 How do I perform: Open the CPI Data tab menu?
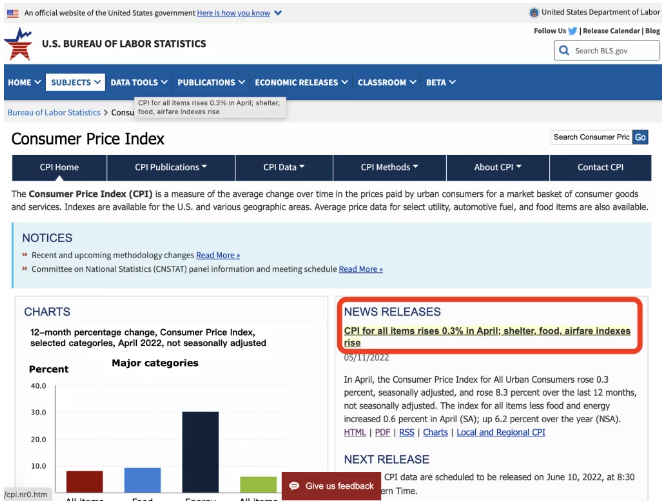point(284,167)
